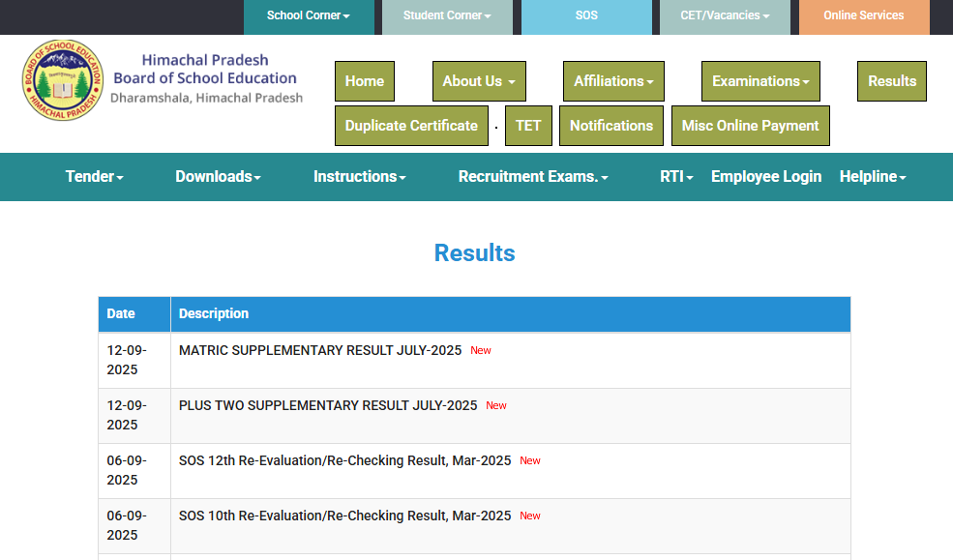Expand the RTI menu
The image size is (953, 560).
(x=676, y=177)
